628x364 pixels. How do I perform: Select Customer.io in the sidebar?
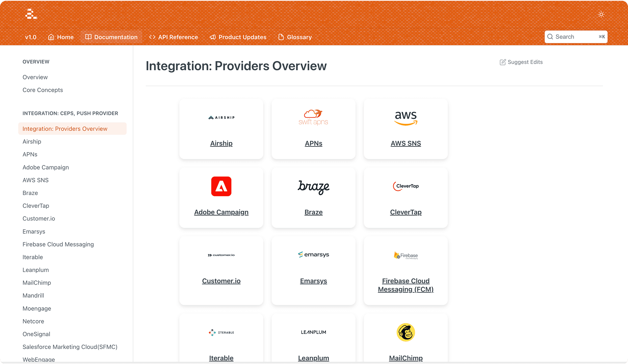39,219
